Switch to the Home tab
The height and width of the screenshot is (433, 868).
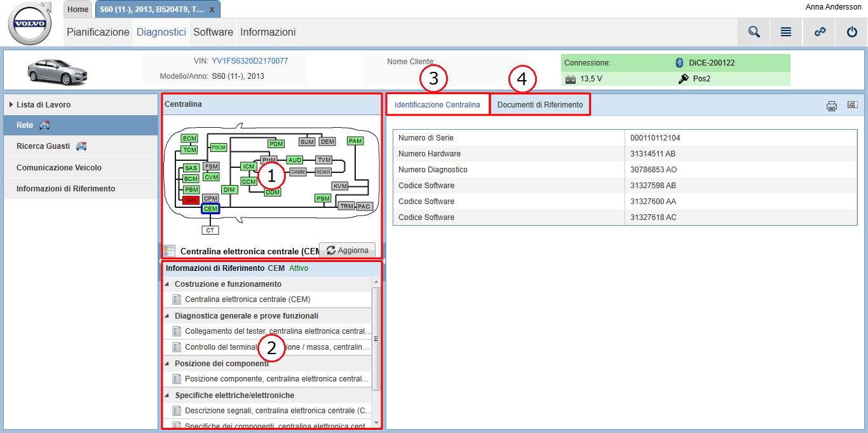tap(78, 10)
